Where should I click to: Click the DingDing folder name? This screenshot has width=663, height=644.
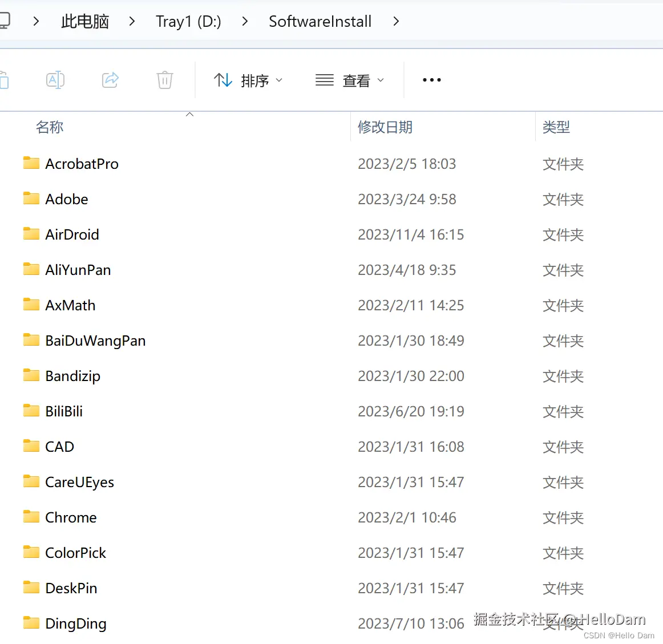tap(76, 624)
